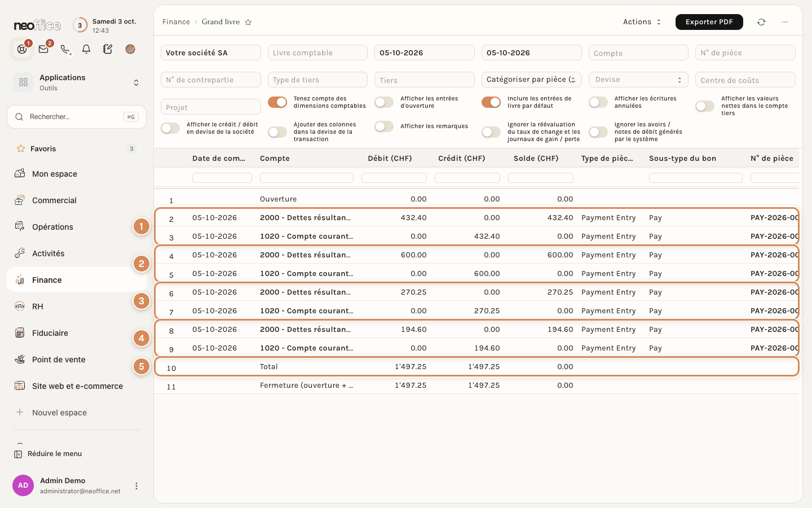Click the Point de vente icon
This screenshot has width=812, height=508.
(20, 360)
